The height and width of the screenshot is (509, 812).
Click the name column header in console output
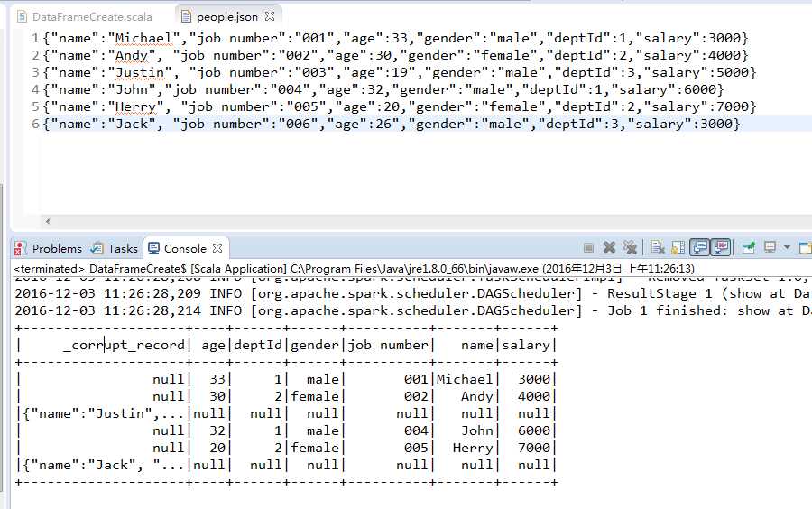[x=477, y=346]
